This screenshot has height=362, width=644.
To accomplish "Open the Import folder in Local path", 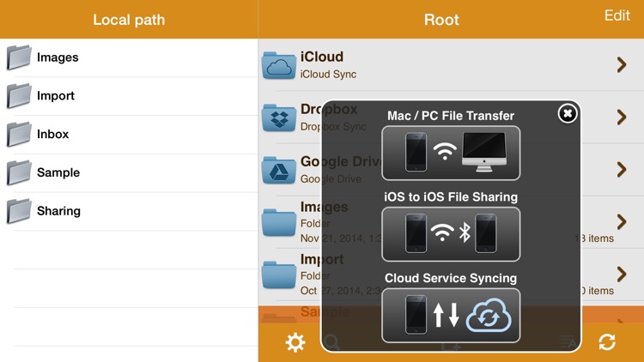I will coord(129,95).
